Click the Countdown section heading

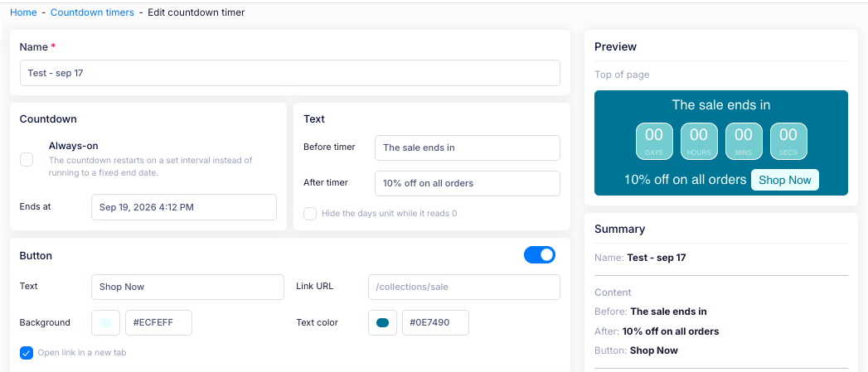click(48, 119)
